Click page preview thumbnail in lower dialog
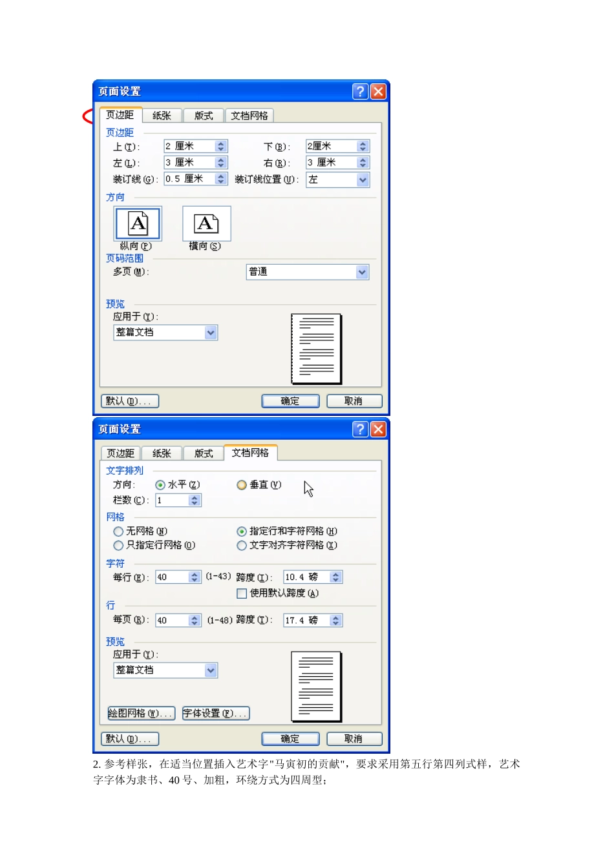 (x=316, y=687)
